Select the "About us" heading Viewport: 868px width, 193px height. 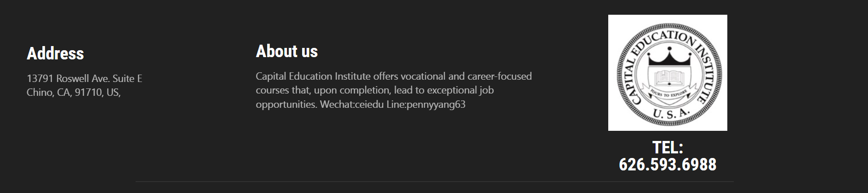pos(286,51)
